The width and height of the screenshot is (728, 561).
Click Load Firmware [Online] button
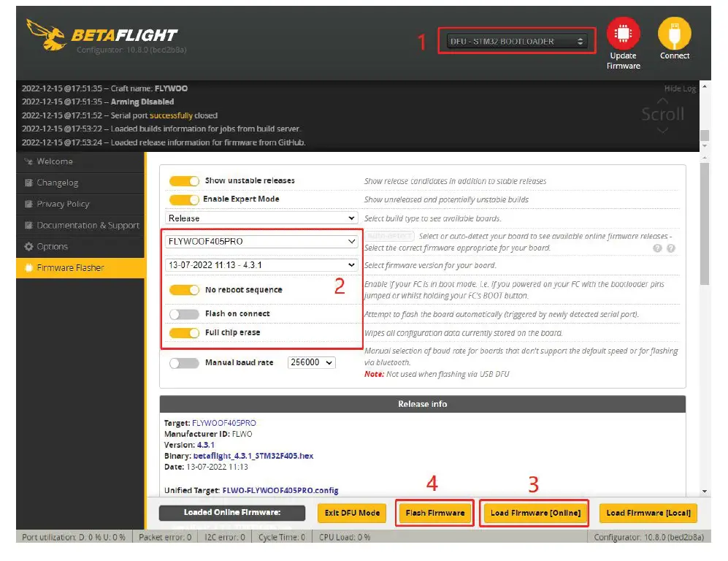(x=535, y=514)
